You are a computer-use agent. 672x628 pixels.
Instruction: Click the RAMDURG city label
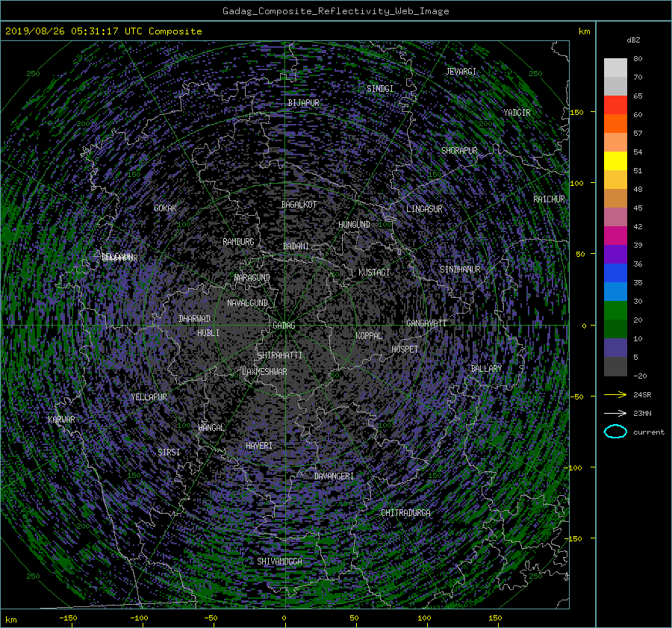[x=238, y=242]
